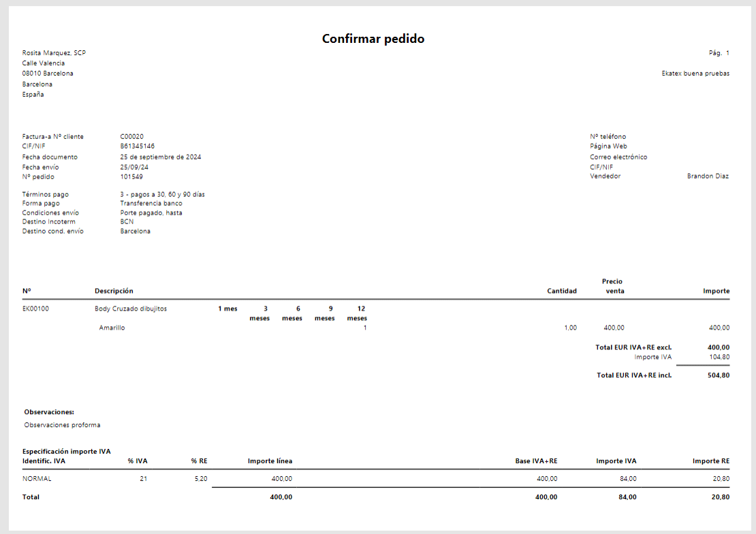
Task: Select the customer name Rosita Marquez, SCP
Action: click(x=54, y=53)
